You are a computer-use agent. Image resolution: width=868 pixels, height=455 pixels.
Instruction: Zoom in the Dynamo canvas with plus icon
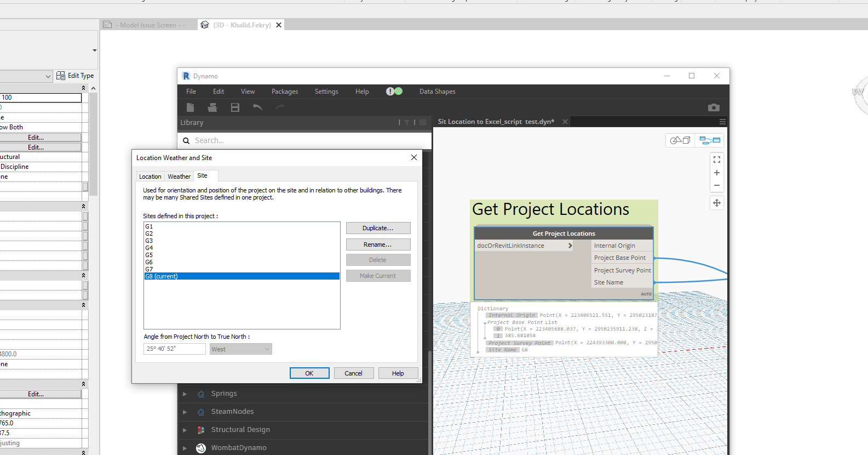pyautogui.click(x=716, y=173)
